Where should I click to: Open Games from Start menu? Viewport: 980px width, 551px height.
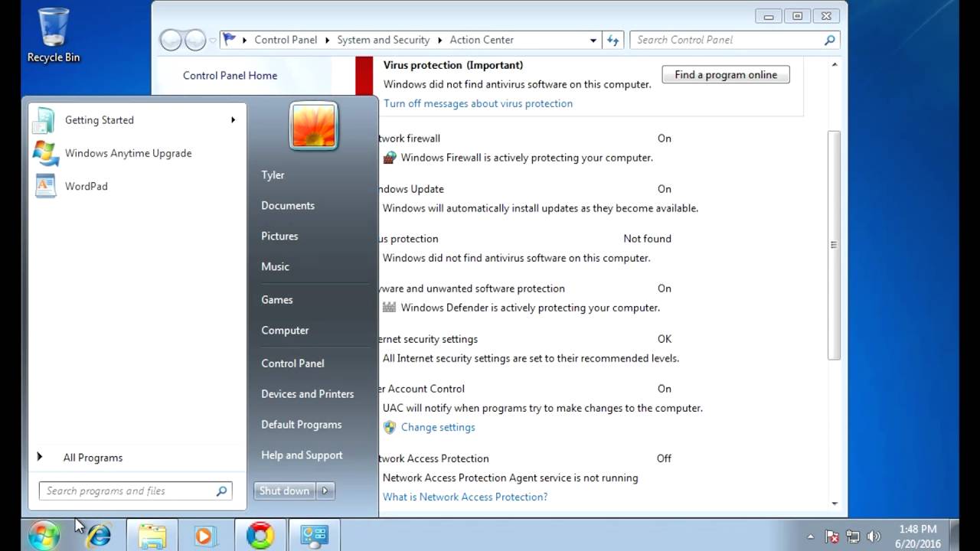277,300
